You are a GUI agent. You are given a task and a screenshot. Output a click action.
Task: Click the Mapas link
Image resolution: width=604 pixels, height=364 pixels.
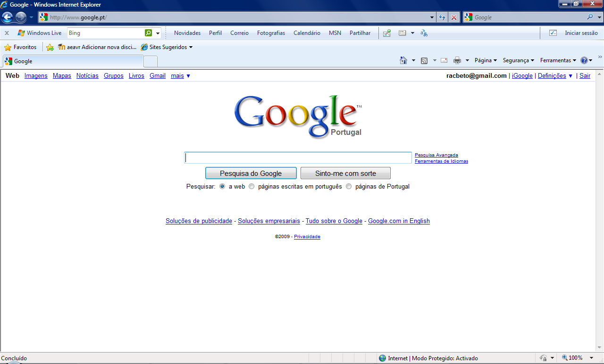click(62, 75)
